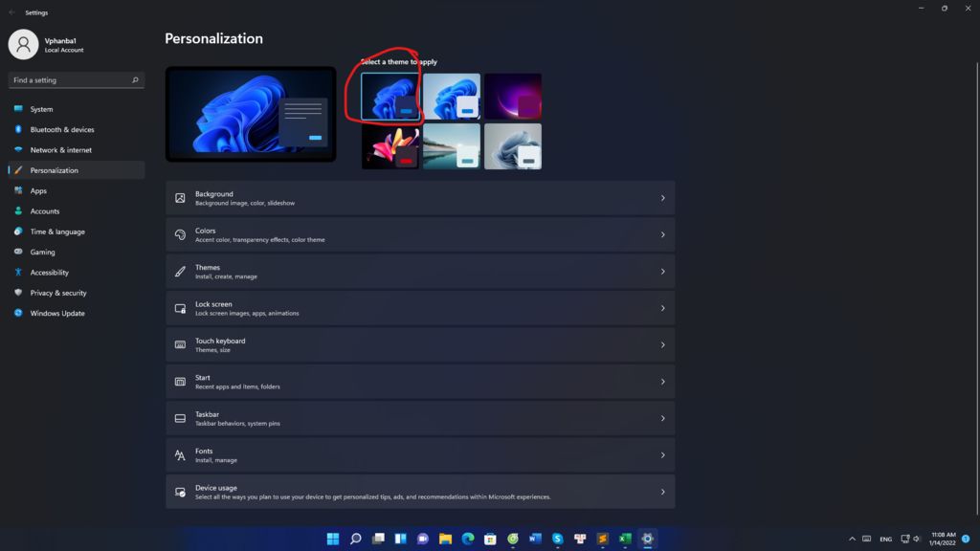Go to Gaming settings
Image resolution: width=980 pixels, height=551 pixels.
(x=77, y=252)
